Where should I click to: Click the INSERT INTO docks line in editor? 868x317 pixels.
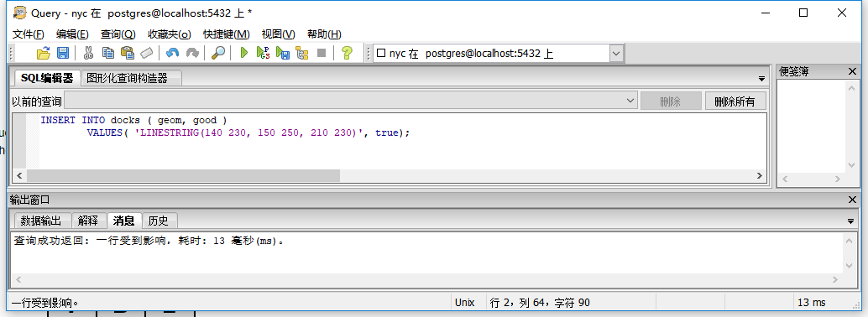click(133, 120)
